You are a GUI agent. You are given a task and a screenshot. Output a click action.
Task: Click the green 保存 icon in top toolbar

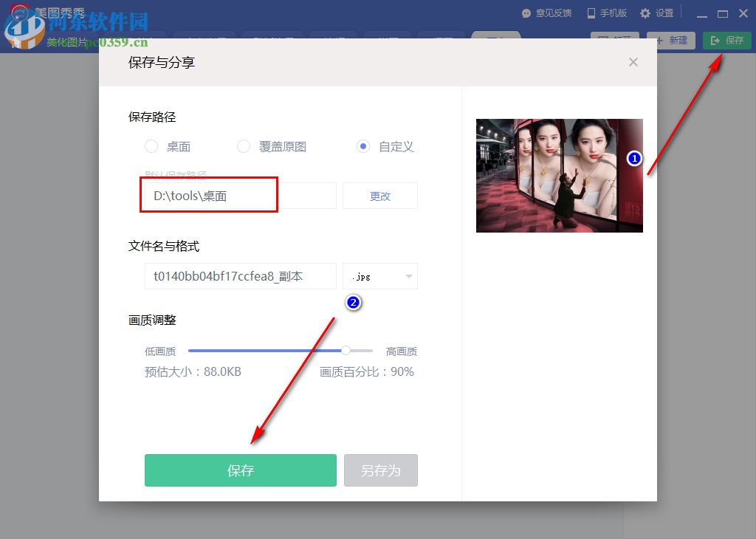(x=726, y=41)
